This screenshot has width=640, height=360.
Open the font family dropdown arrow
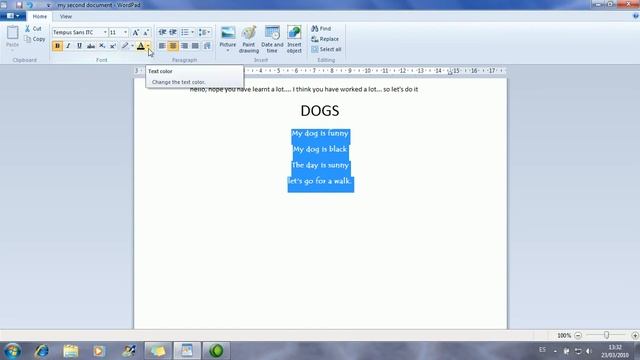(x=105, y=32)
